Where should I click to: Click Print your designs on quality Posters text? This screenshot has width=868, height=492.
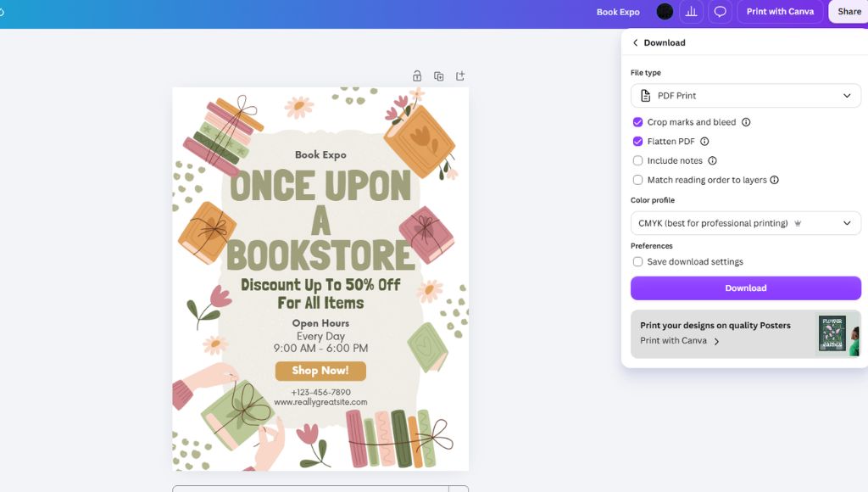point(715,325)
